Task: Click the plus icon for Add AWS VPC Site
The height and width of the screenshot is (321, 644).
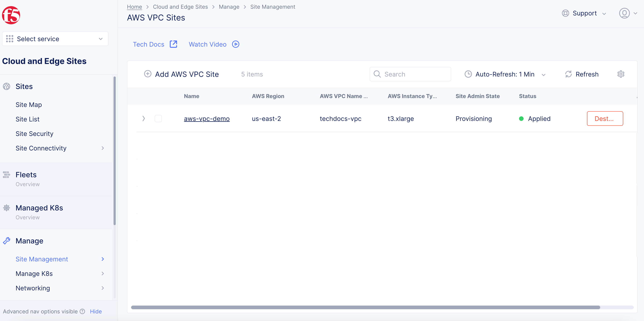Action: pos(148,74)
